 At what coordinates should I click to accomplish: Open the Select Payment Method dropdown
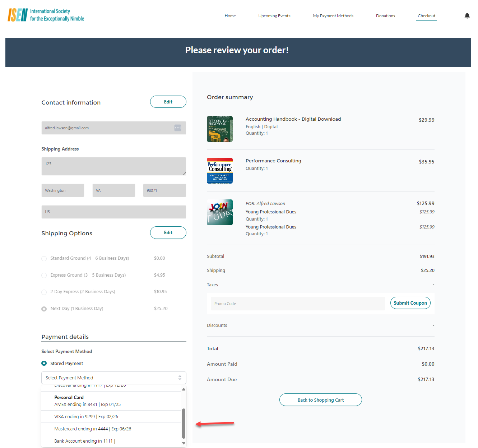click(x=113, y=378)
